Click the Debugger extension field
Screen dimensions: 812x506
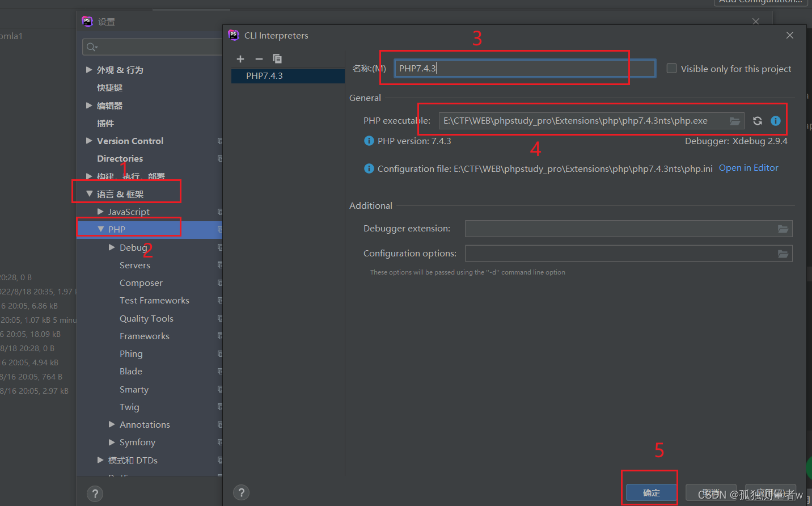click(628, 229)
